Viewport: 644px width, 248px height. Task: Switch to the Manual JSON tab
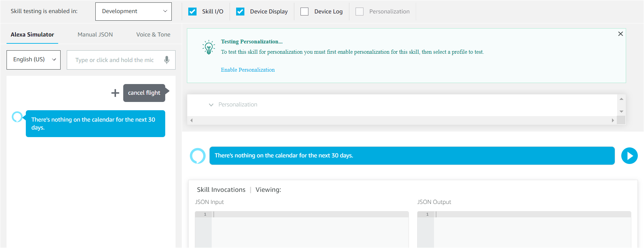click(x=95, y=34)
